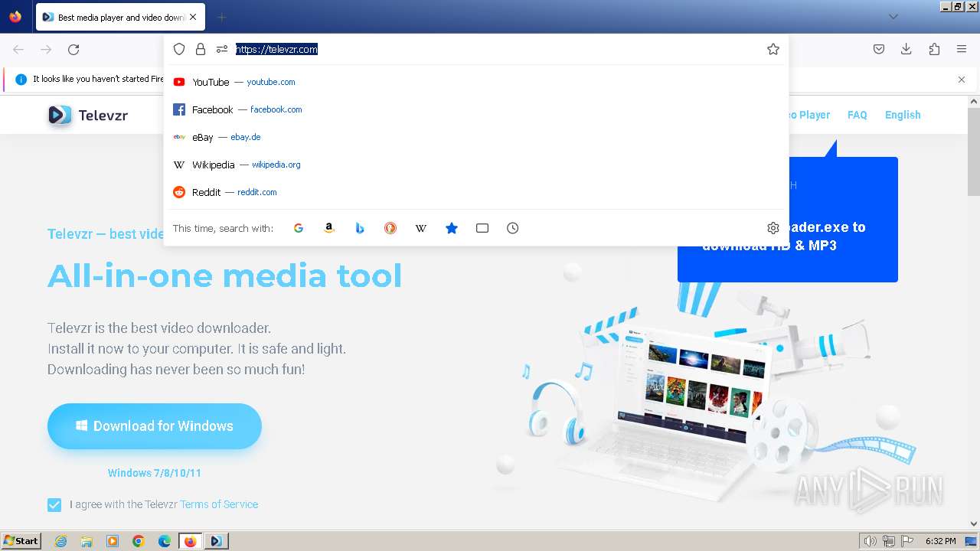980x551 pixels.
Task: Open the network tray icon
Action: 889,541
